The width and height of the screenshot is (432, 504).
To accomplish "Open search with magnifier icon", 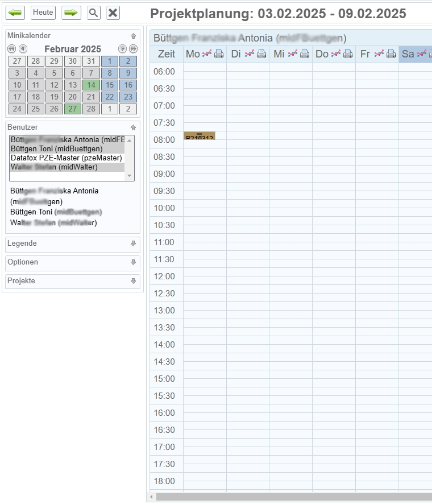I will 93,13.
